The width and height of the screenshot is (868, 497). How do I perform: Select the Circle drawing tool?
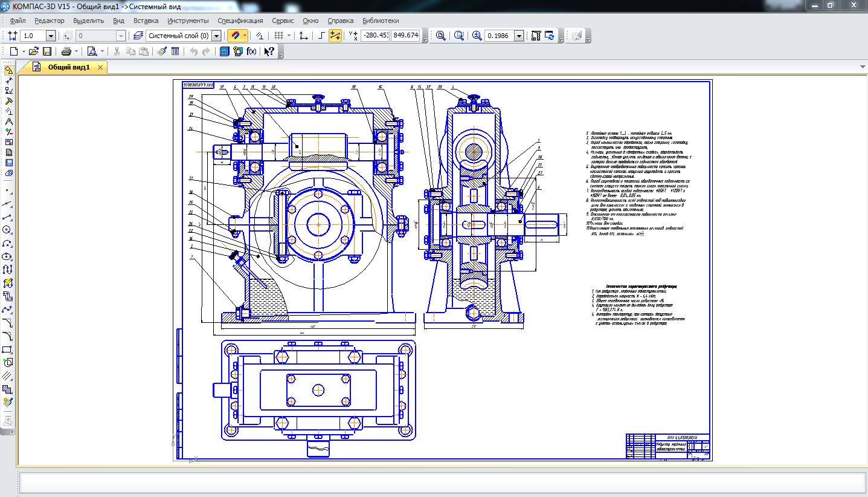point(8,230)
